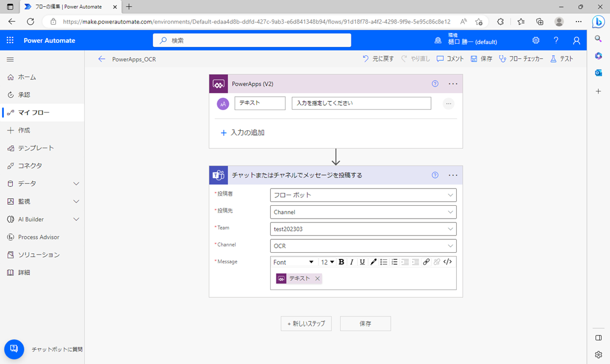Viewport: 610px width, 364px height.
Task: Open テンプレート in the left navigation
Action: pyautogui.click(x=42, y=148)
